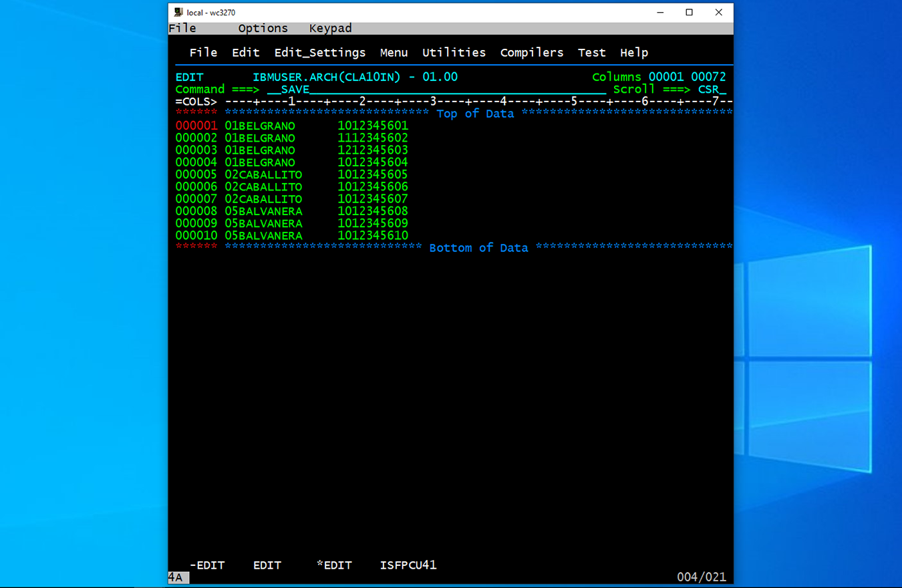The width and height of the screenshot is (902, 588).
Task: Click the ISFPCU41 screen label at bottom
Action: [x=408, y=565]
